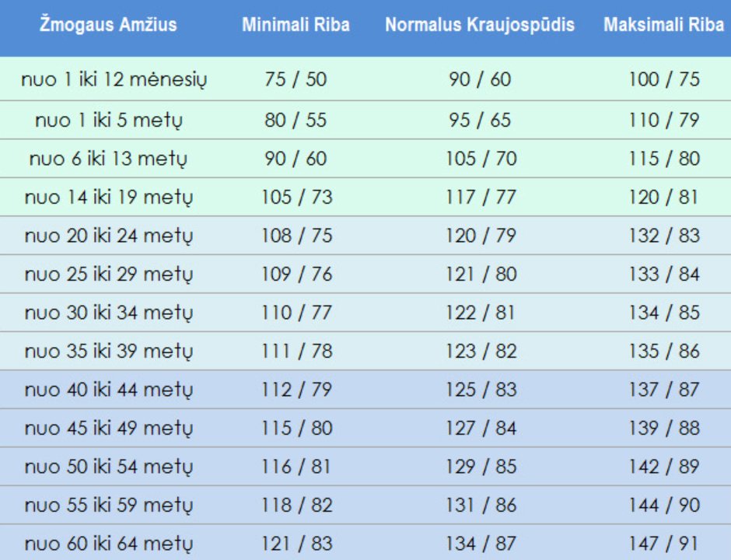Click maximum value 110 / 79
This screenshot has width=731, height=560.
[664, 121]
